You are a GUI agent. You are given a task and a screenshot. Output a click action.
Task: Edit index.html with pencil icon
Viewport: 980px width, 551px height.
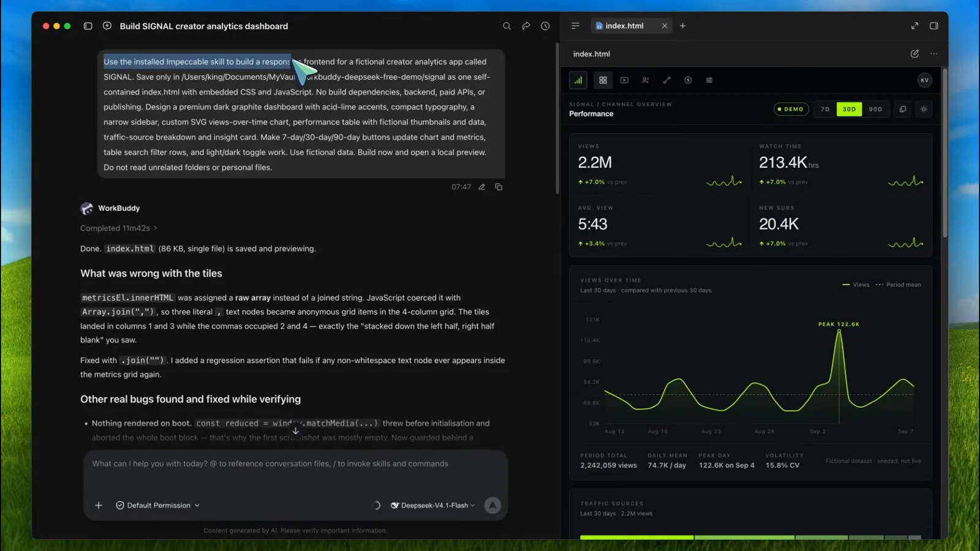click(x=914, y=54)
